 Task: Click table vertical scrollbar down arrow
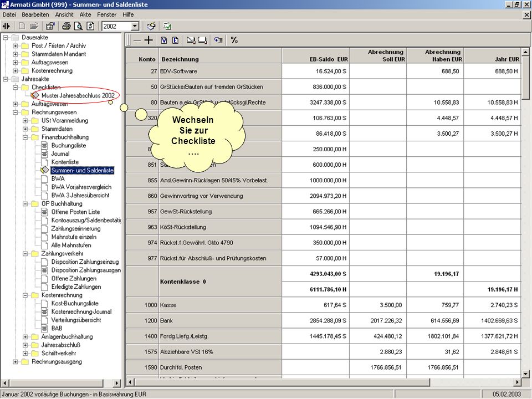(525, 374)
